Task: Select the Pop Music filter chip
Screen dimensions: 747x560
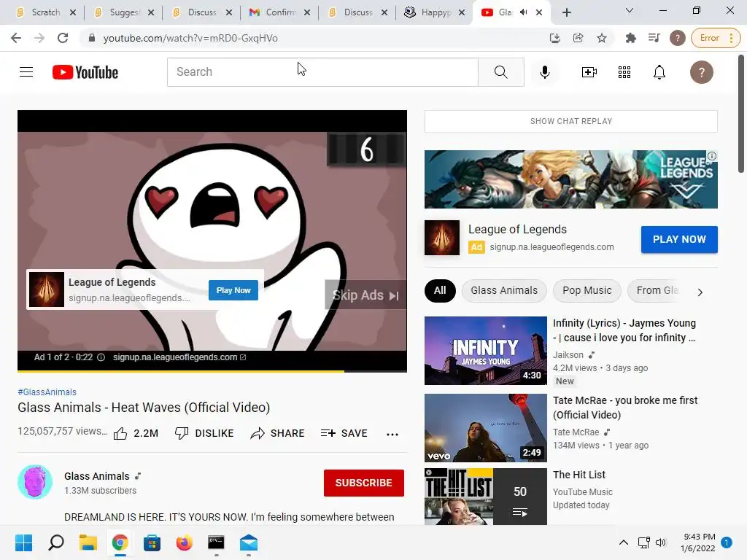Action: [587, 290]
